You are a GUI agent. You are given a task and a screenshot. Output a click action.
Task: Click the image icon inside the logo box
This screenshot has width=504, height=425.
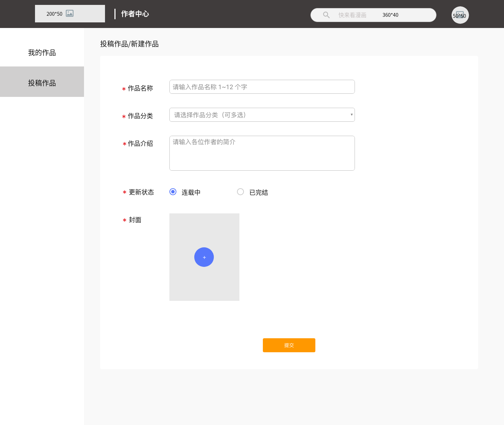coord(70,13)
